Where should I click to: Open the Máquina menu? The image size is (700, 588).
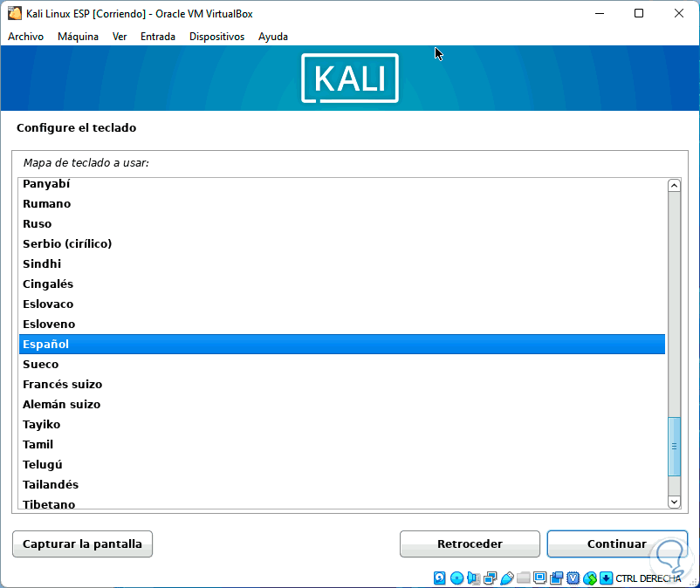(79, 37)
